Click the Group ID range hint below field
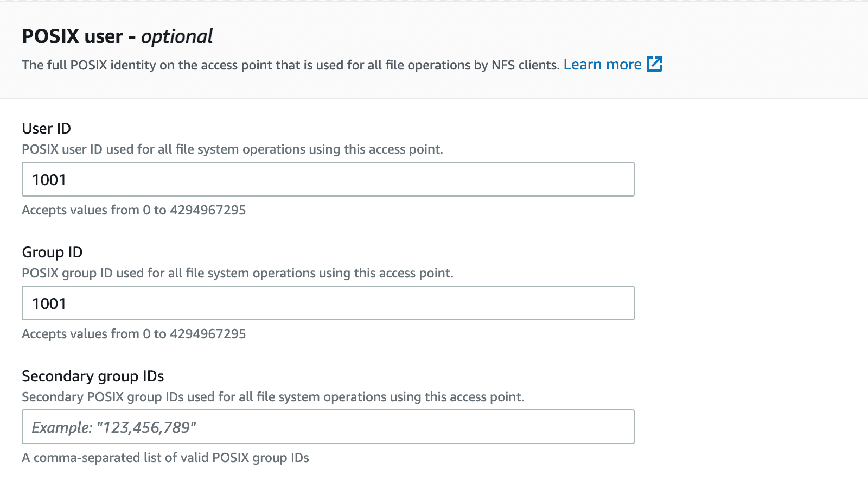The image size is (868, 487). click(133, 334)
